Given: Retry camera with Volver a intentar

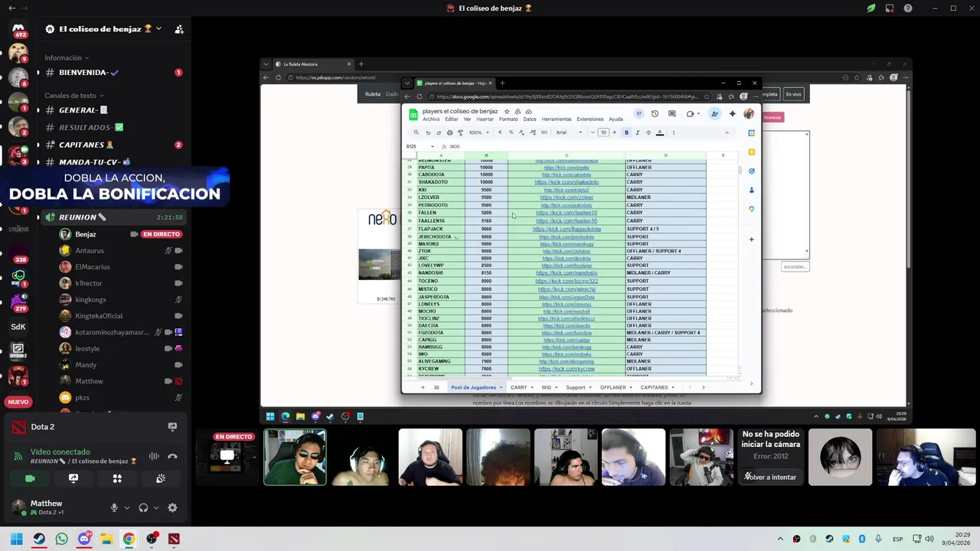Looking at the screenshot, I should click(x=771, y=477).
